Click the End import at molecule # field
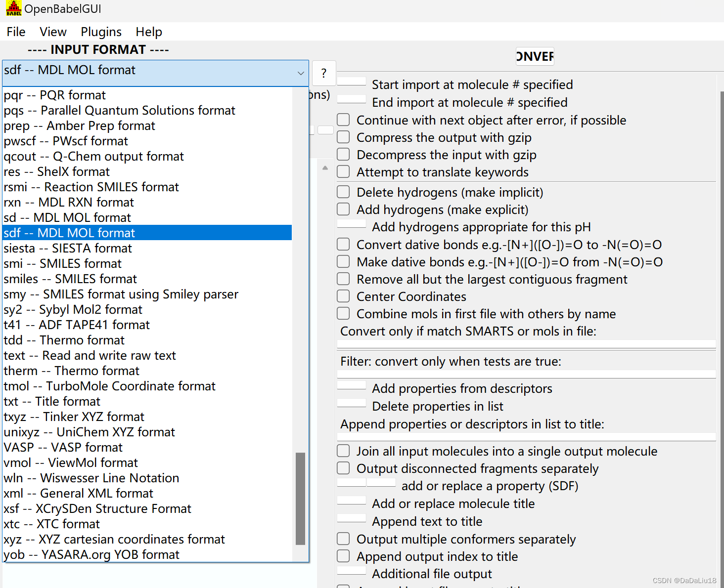This screenshot has width=724, height=588. (x=352, y=99)
